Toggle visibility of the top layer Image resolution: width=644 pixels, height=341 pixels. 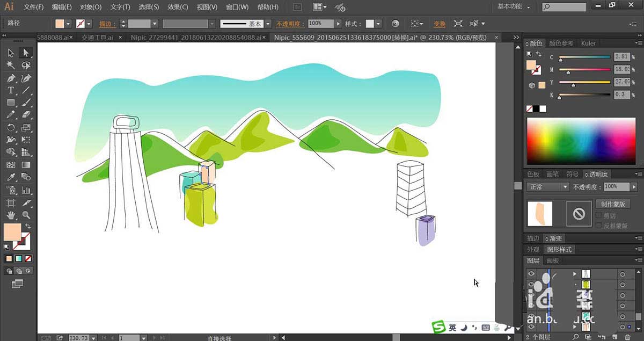coord(531,273)
